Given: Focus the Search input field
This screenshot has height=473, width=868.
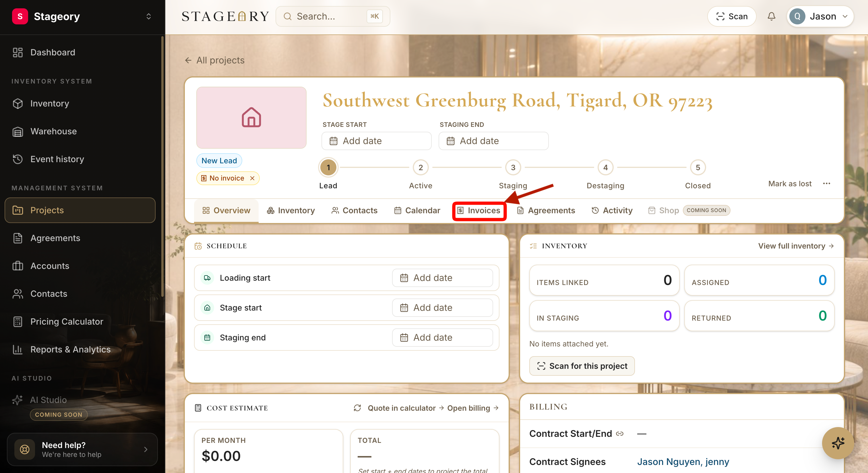Looking at the screenshot, I should point(333,16).
